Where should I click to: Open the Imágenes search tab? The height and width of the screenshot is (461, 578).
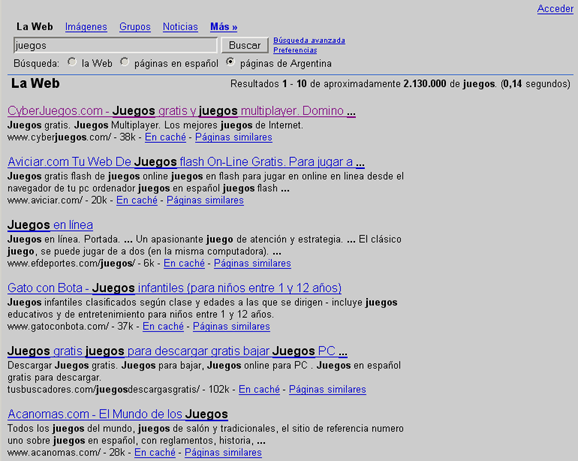point(86,27)
